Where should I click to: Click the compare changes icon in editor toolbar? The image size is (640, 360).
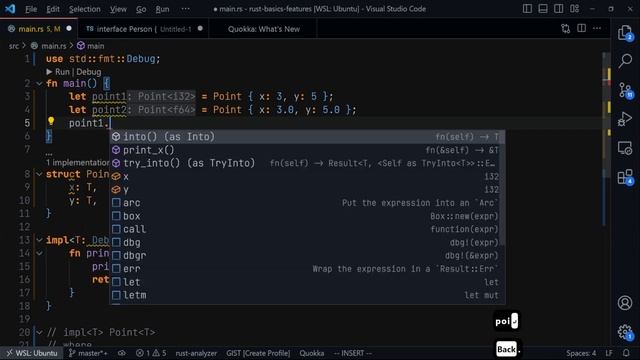tap(566, 29)
